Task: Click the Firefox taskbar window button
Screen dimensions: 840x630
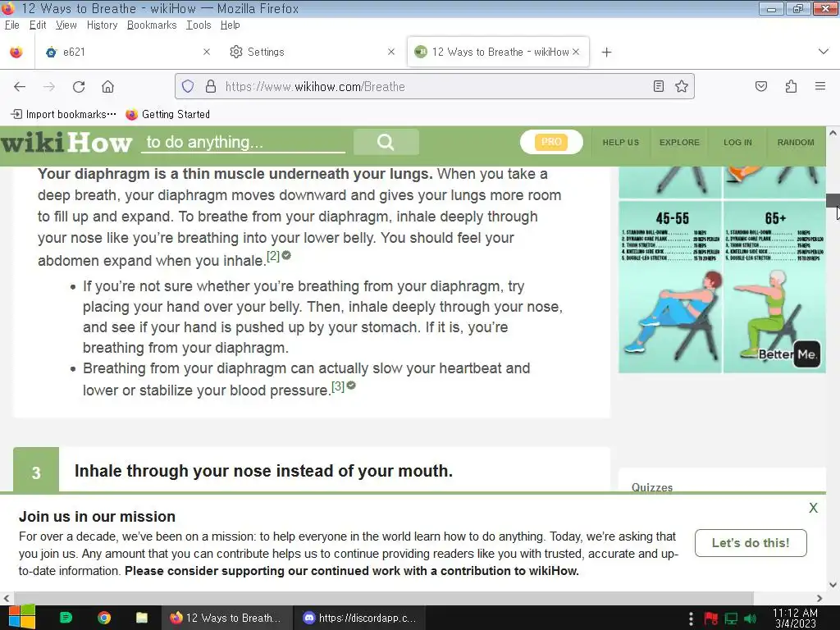Action: [x=226, y=618]
